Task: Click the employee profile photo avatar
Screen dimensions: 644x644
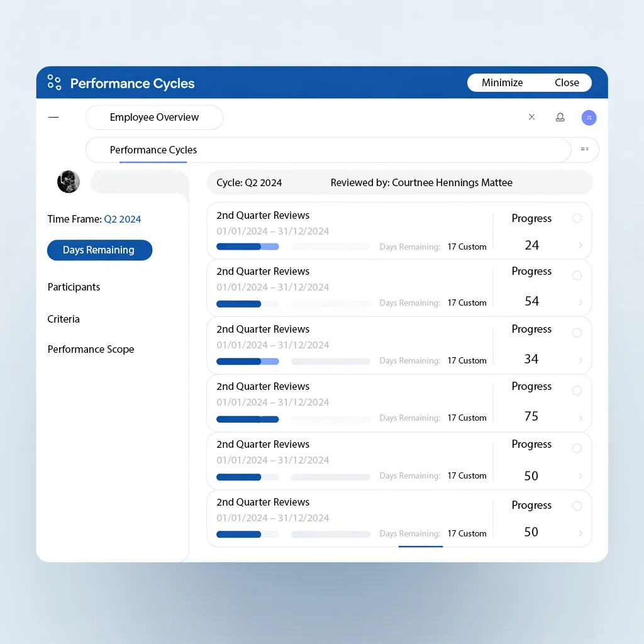Action: click(x=69, y=182)
